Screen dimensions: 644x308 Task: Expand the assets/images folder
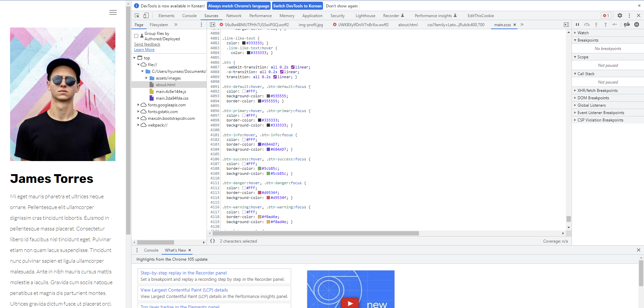146,78
